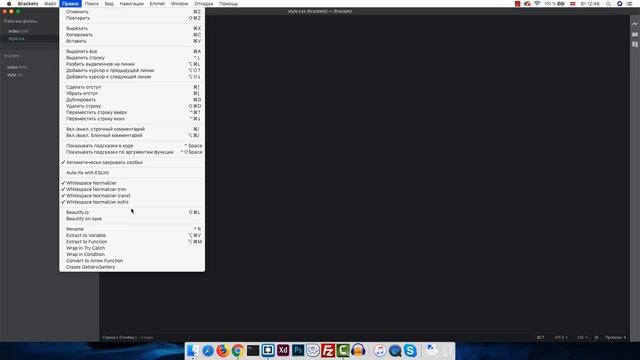Open the Emmet menu in menu bar
Image resolution: width=640 pixels, height=360 pixels.
point(157,4)
